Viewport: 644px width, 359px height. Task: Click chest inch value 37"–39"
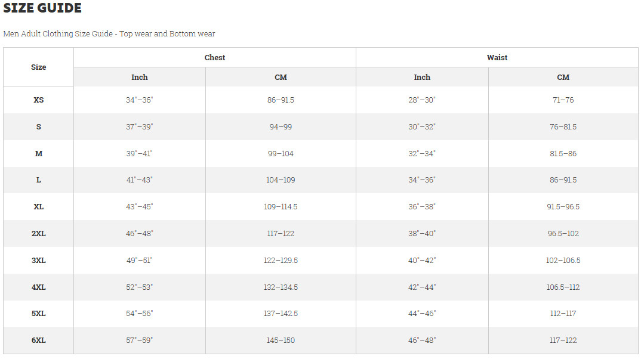click(x=139, y=127)
